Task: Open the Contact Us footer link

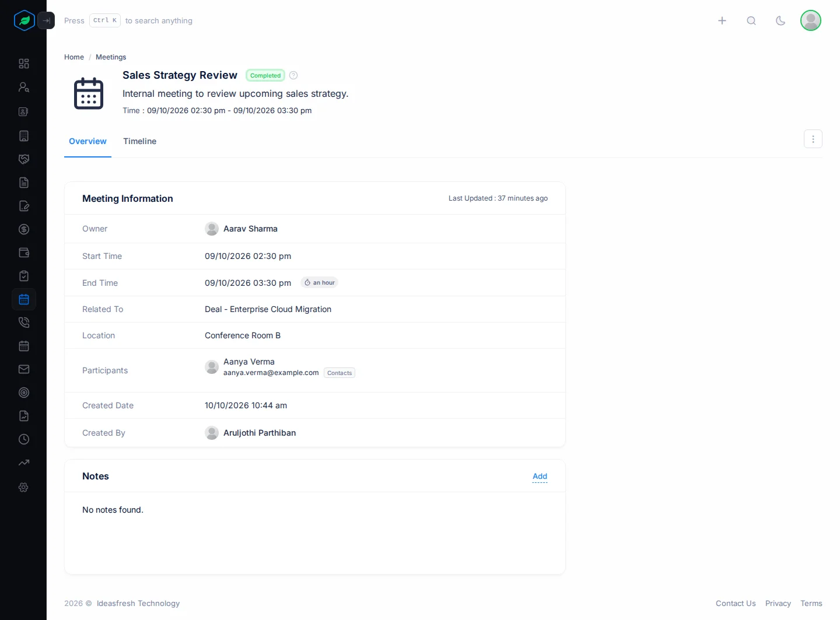Action: point(736,604)
